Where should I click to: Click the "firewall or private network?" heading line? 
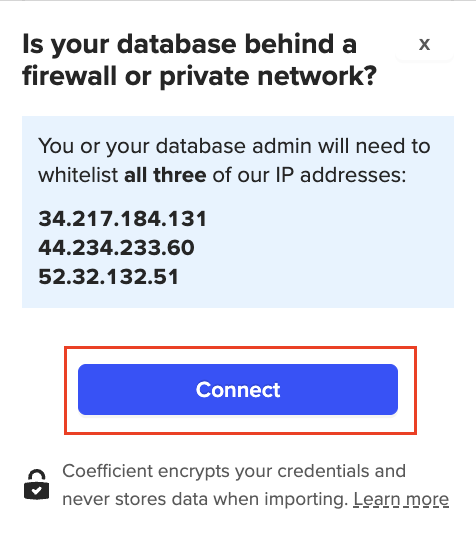tap(199, 76)
